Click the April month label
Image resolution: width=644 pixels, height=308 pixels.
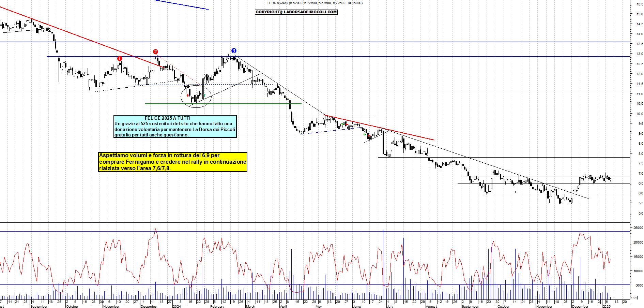283,306
